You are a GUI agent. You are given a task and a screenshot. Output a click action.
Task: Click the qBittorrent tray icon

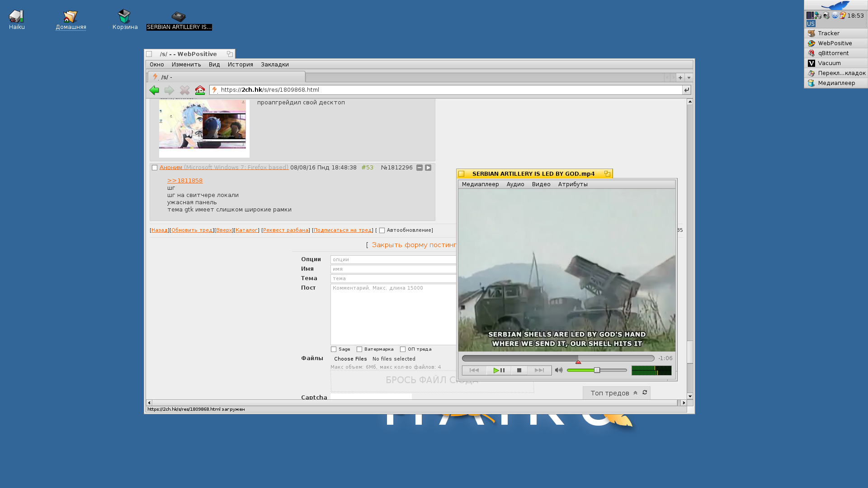[x=835, y=15]
